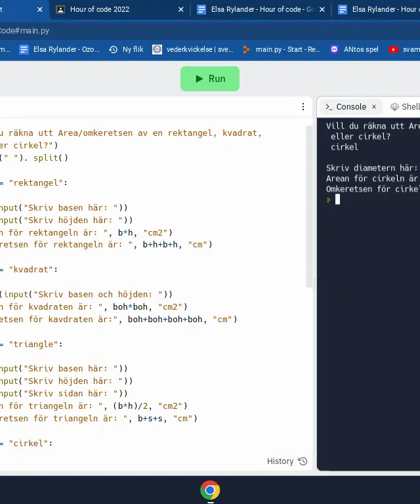Image resolution: width=420 pixels, height=504 pixels.
Task: Close the Console tab
Action: coord(374,107)
